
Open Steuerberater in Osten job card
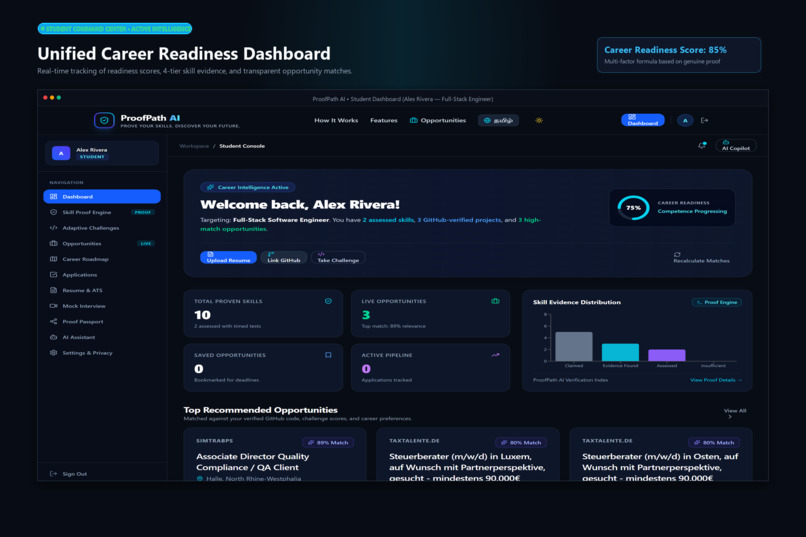pos(661,455)
